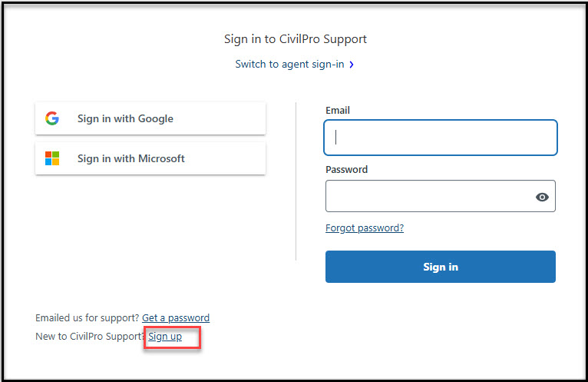The width and height of the screenshot is (588, 382).
Task: Click the chevron beside agent sign-in
Action: pyautogui.click(x=352, y=65)
